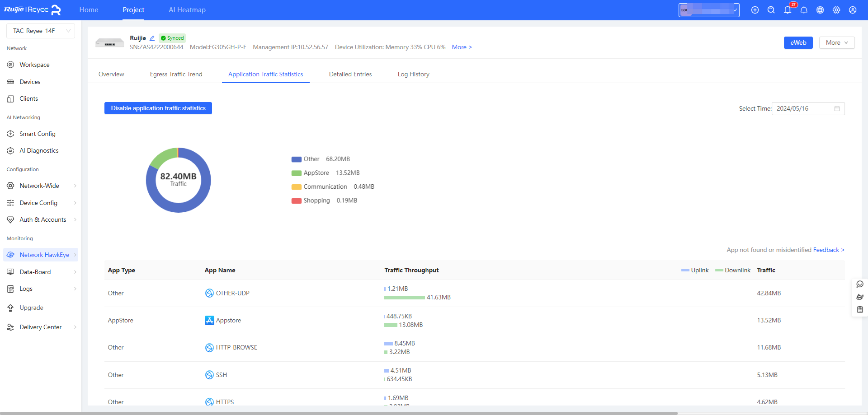Toggle the Downlink legend series
Viewport: 868px width, 415px height.
point(733,270)
